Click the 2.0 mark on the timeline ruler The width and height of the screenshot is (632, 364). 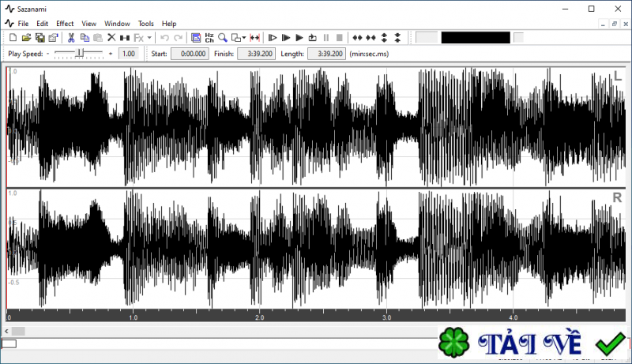coord(260,317)
